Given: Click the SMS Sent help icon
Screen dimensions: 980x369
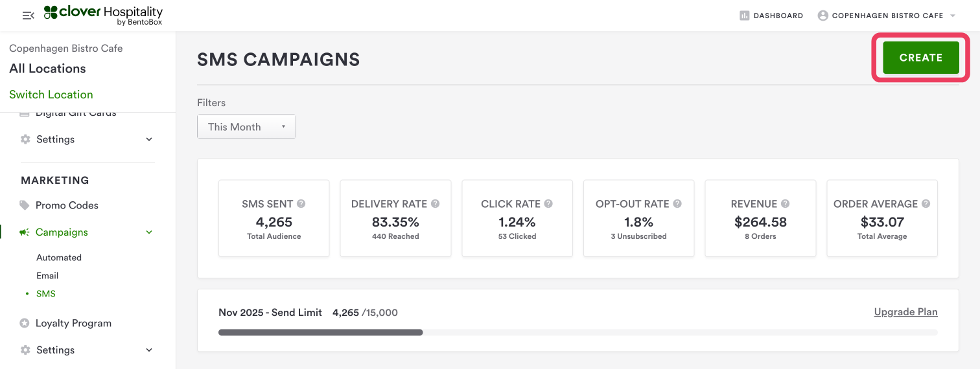Looking at the screenshot, I should point(301,204).
